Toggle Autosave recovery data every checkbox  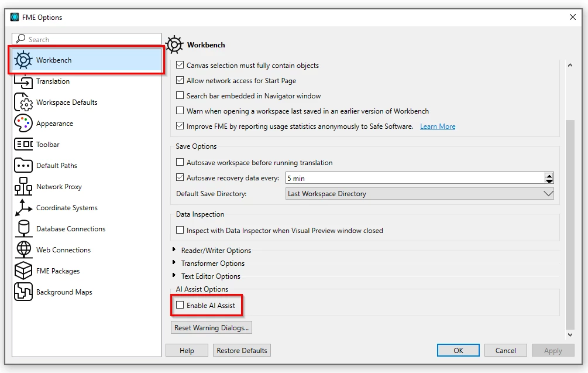(180, 177)
